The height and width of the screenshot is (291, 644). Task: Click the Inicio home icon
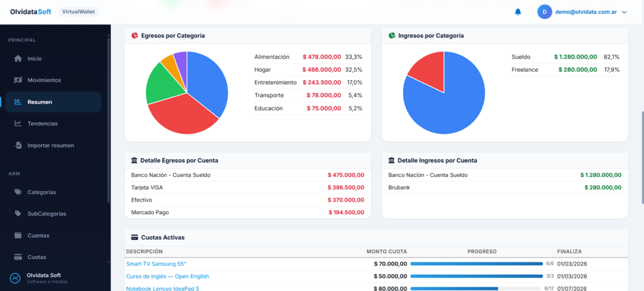pos(18,59)
